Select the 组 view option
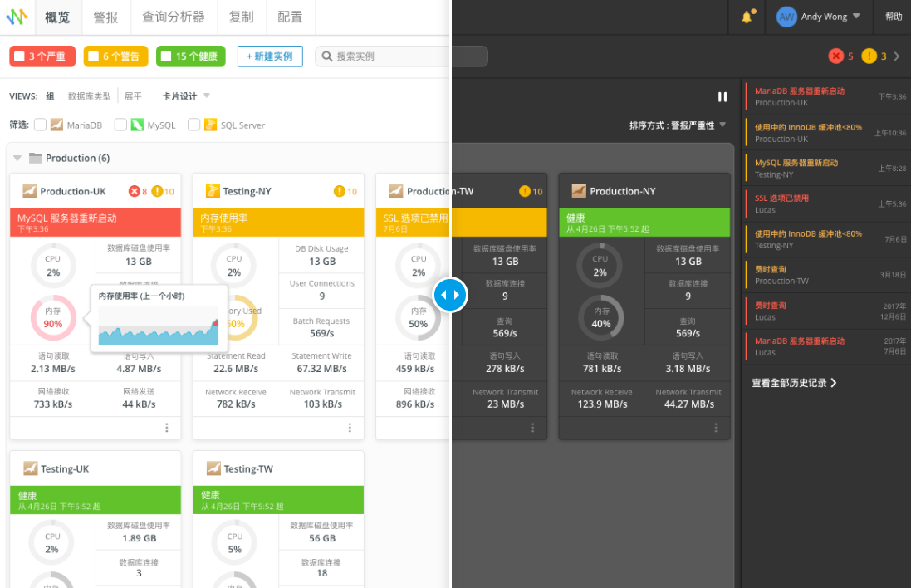The image size is (911, 588). (x=50, y=96)
